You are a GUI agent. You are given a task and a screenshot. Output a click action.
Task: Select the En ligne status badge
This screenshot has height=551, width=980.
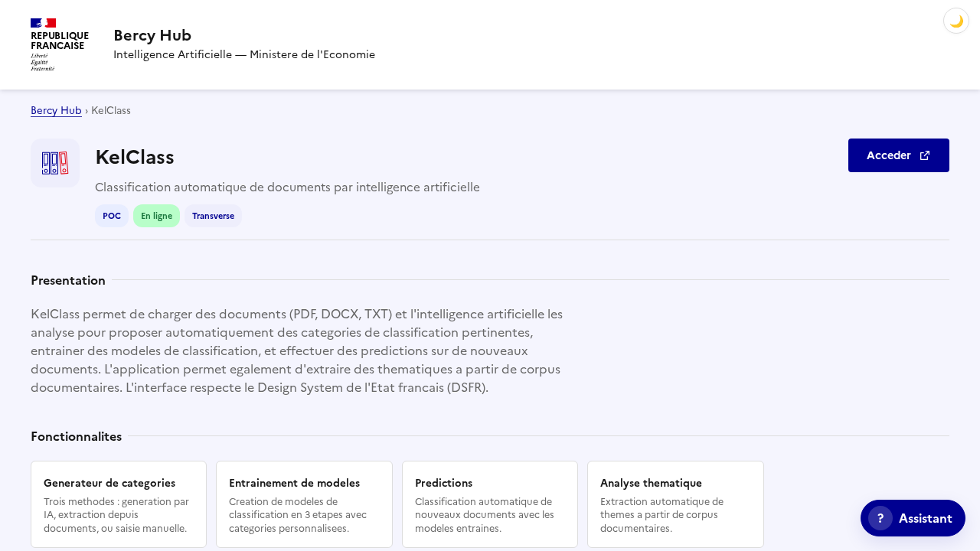tap(157, 216)
